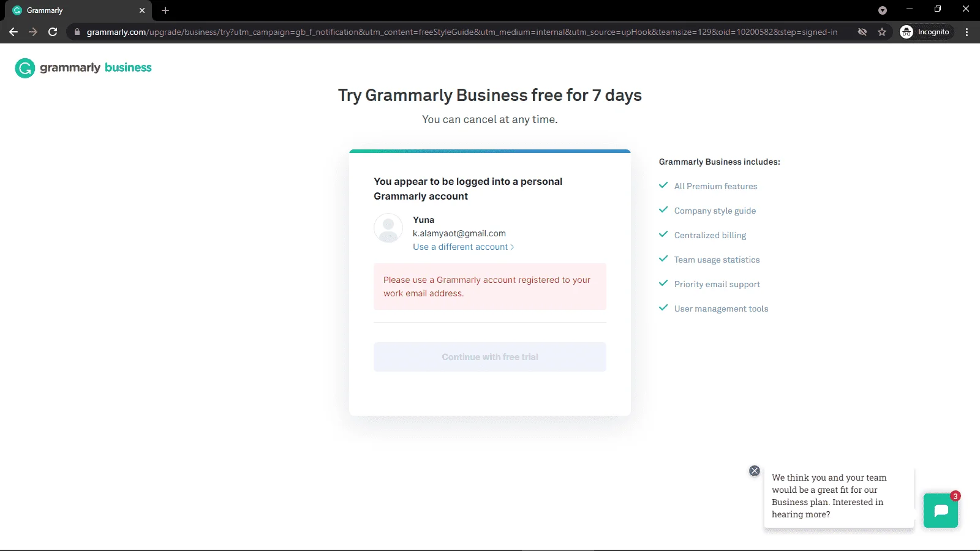This screenshot has height=551, width=980.
Task: Click the third-party cookies blocked eye icon
Action: 862,32
